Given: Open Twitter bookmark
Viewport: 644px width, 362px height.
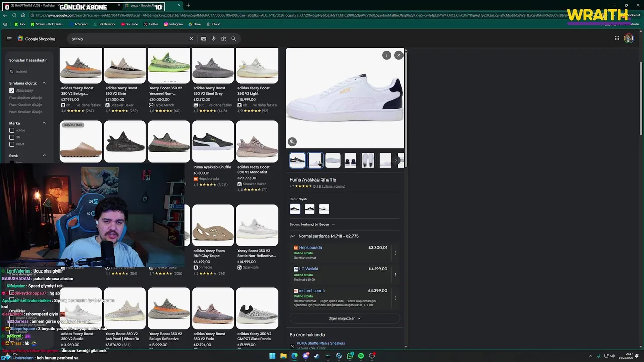Looking at the screenshot, I should pos(151,24).
